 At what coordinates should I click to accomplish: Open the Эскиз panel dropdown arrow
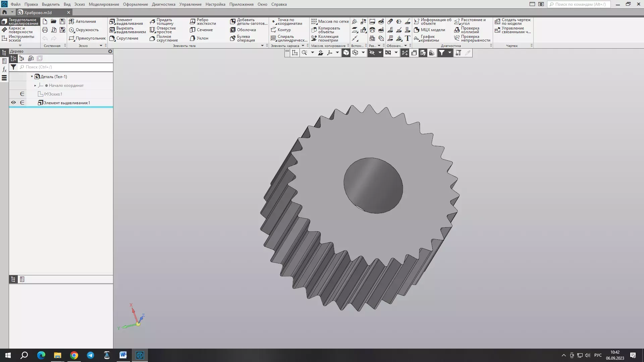[101, 46]
